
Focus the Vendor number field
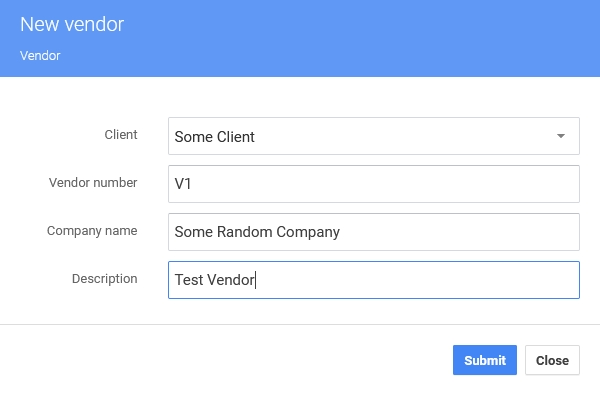(374, 184)
